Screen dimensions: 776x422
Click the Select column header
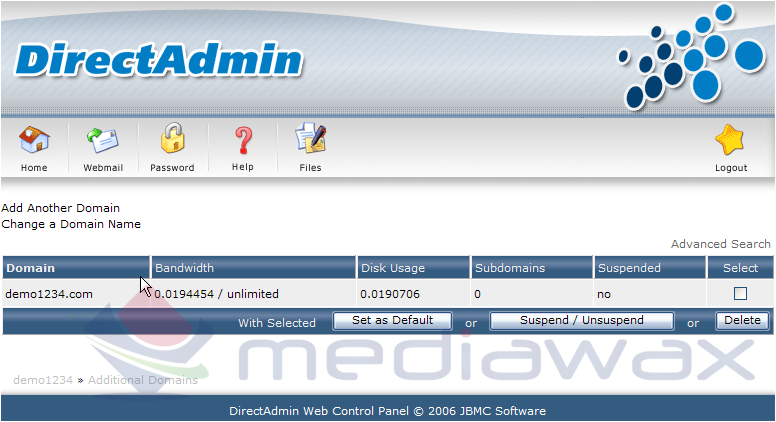(x=740, y=268)
